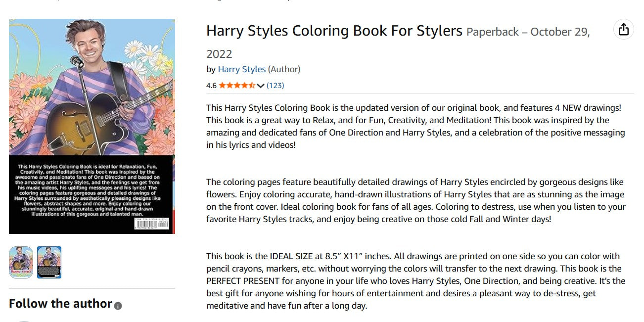Click the Paperback October 29 format text
The image size is (644, 322).
pyautogui.click(x=398, y=43)
